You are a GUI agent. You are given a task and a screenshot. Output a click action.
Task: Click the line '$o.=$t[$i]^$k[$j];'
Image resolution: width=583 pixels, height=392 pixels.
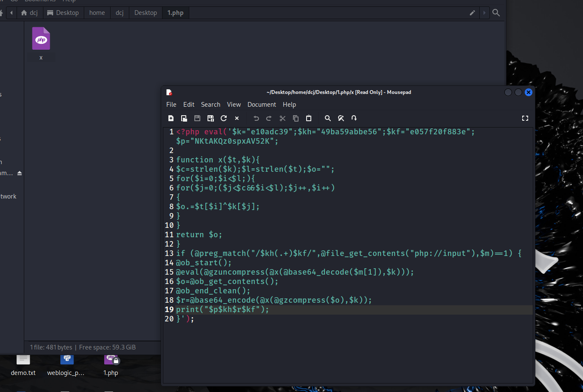(x=218, y=207)
